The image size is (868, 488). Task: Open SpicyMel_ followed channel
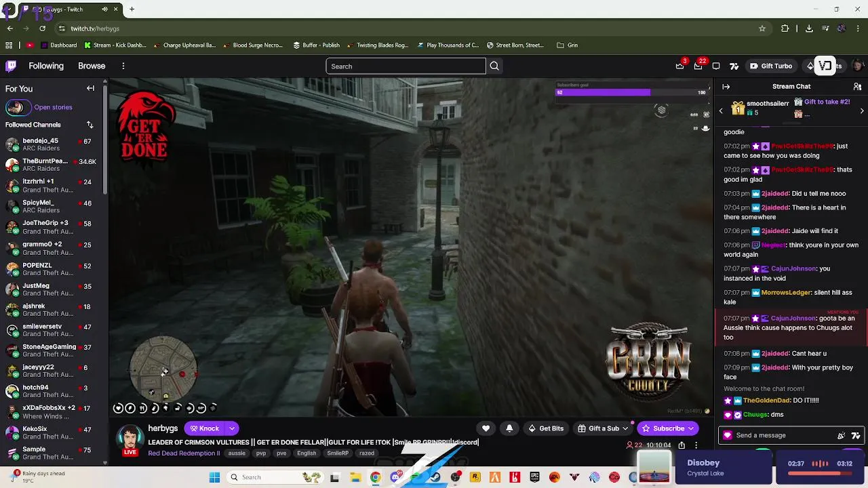click(53, 207)
